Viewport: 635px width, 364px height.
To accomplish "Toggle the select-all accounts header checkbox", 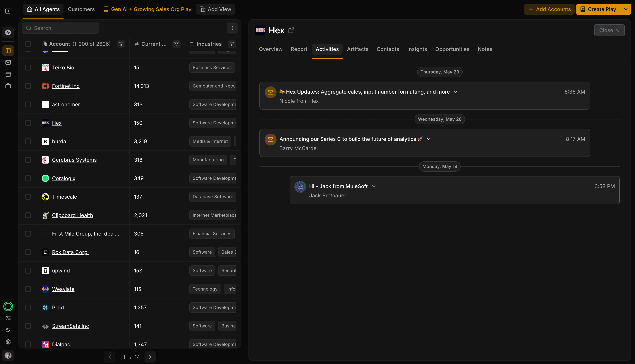I will coord(28,44).
